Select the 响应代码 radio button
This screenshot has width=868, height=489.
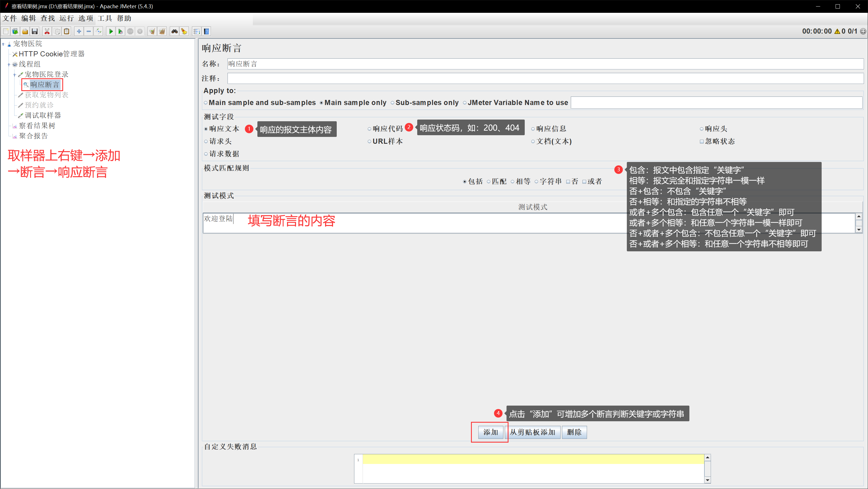pos(369,129)
